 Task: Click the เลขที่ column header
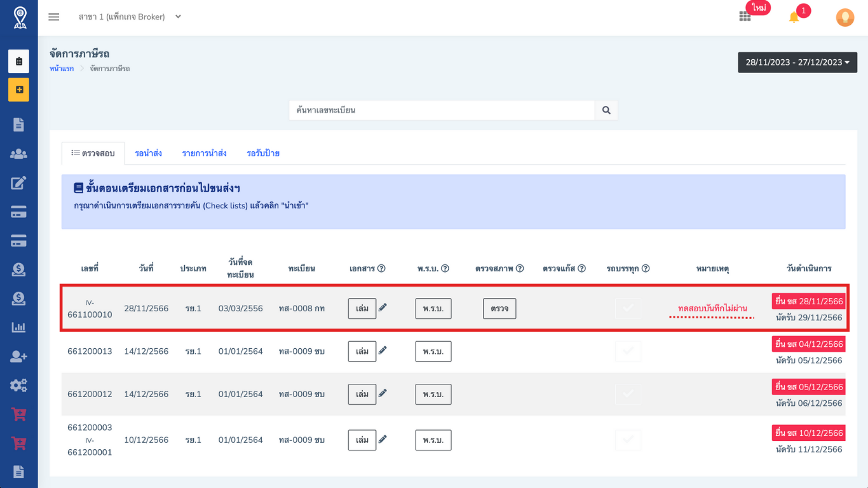click(x=90, y=269)
